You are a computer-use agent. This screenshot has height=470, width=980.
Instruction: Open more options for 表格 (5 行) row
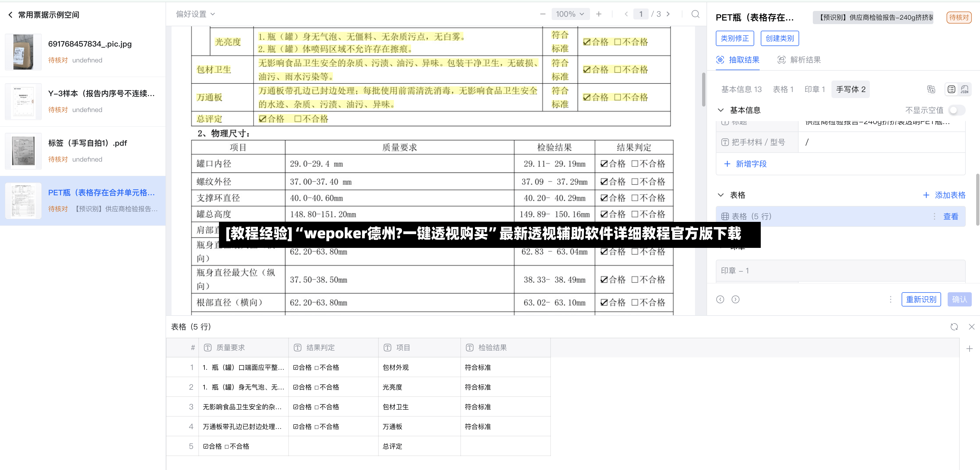934,216
